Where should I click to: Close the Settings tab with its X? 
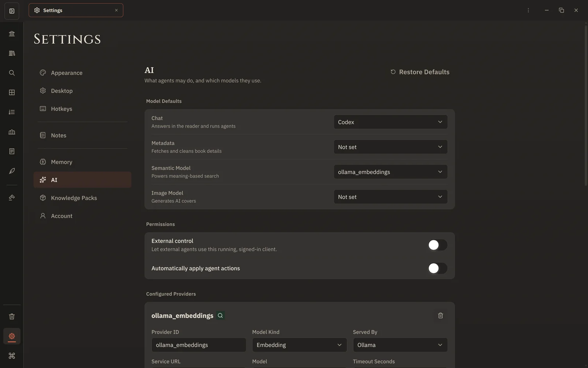[116, 10]
